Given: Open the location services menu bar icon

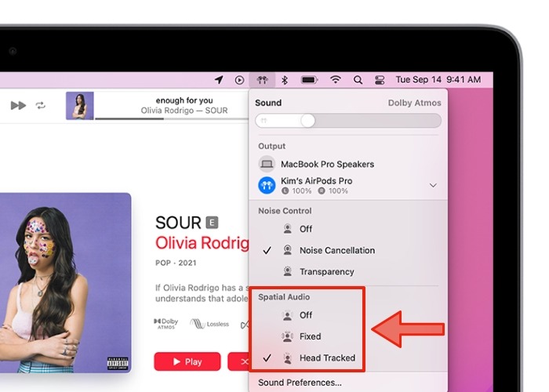Looking at the screenshot, I should pos(219,80).
